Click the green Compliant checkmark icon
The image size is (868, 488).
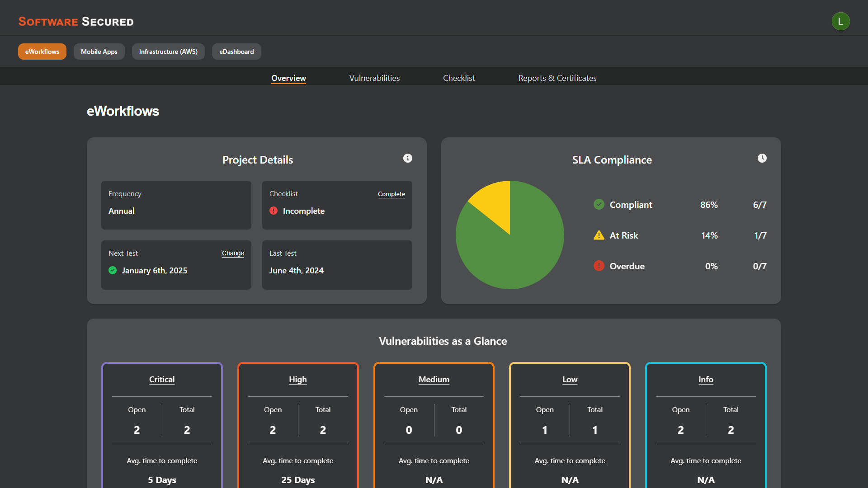click(599, 204)
